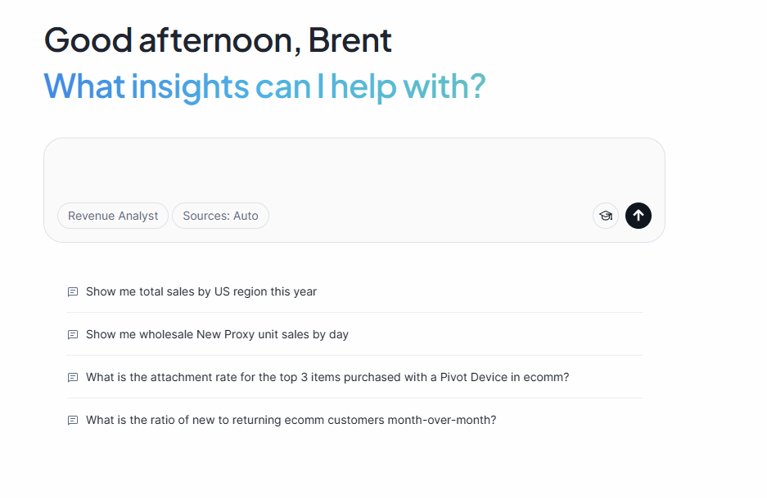Click the "What insights can I help with?" heading

click(264, 86)
